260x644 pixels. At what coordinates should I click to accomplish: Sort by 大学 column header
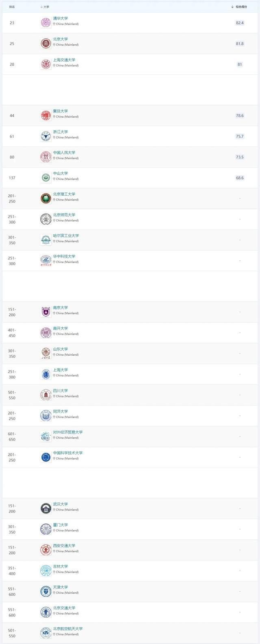(x=45, y=7)
